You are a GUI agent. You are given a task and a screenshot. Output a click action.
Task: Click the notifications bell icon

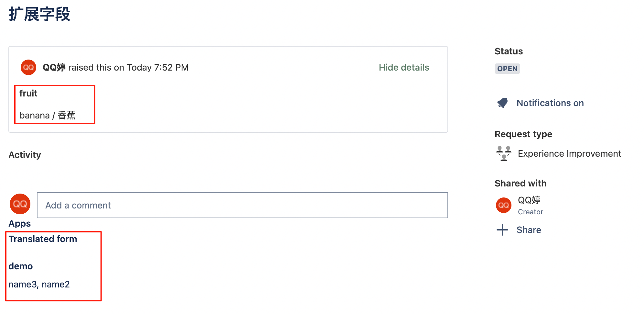coord(502,103)
